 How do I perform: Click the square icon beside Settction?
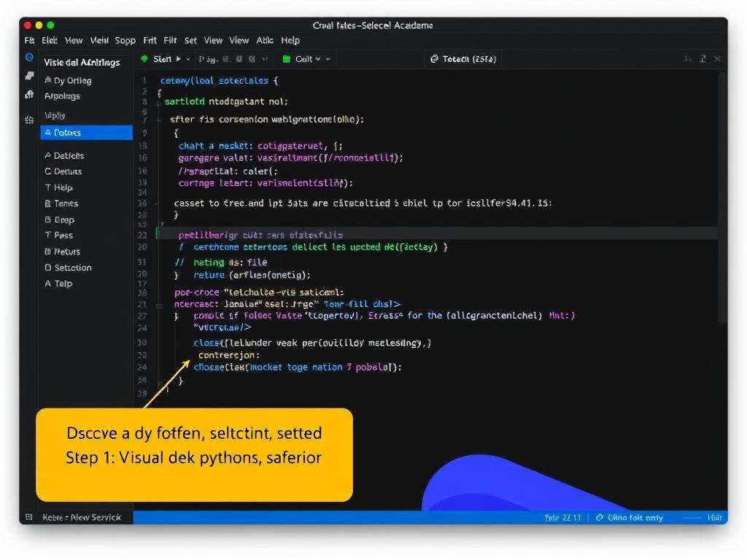[x=47, y=267]
